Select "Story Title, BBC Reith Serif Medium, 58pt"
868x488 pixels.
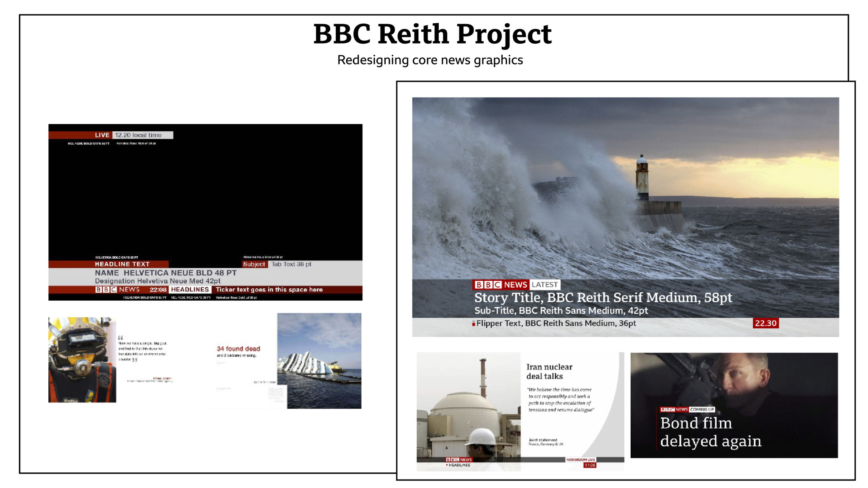point(603,298)
